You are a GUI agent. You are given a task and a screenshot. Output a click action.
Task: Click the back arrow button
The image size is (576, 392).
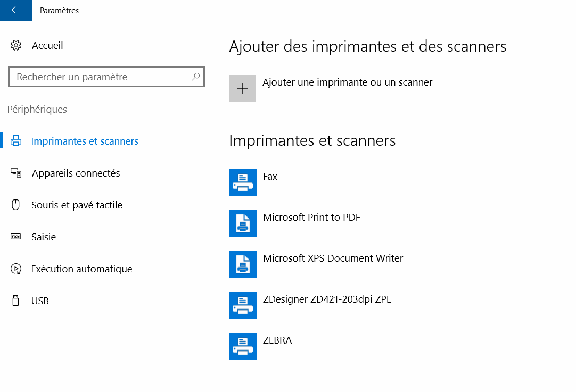tap(15, 10)
